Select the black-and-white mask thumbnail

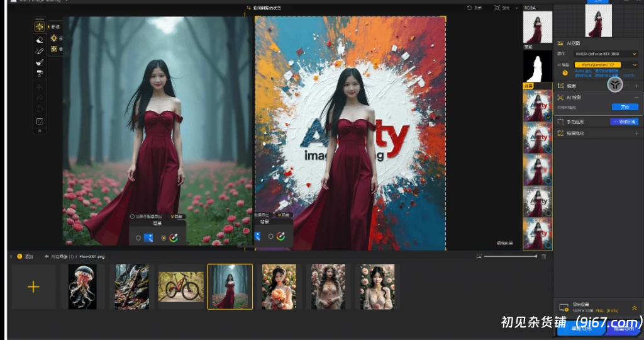[x=537, y=66]
